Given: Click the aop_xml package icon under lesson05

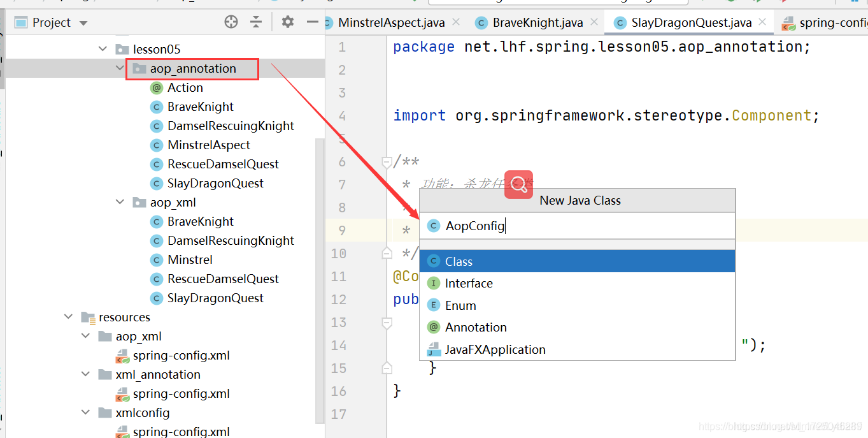Looking at the screenshot, I should tap(139, 202).
